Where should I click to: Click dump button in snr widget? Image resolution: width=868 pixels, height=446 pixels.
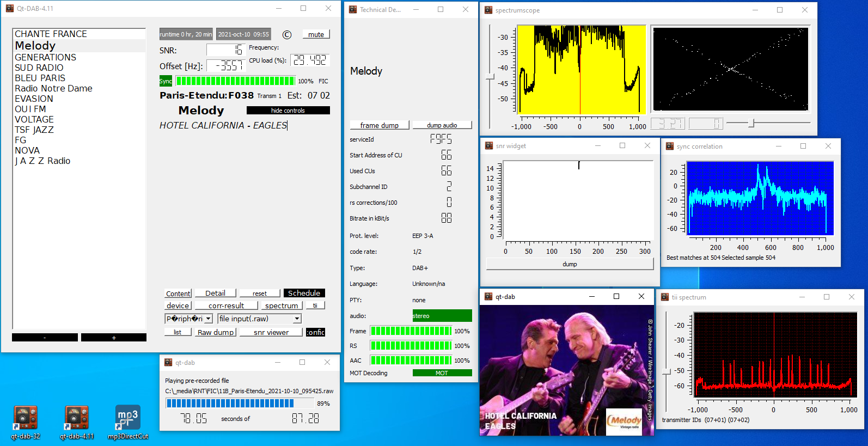570,264
